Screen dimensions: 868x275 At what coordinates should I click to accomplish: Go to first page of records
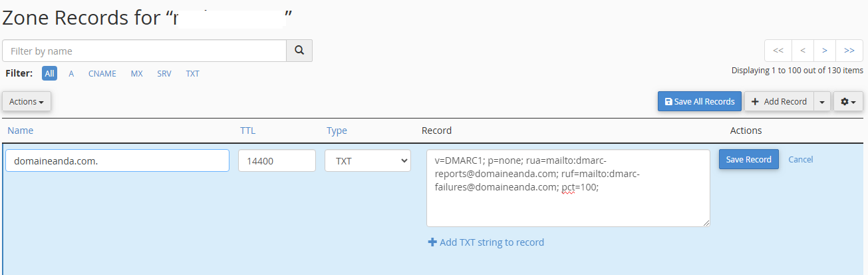778,51
